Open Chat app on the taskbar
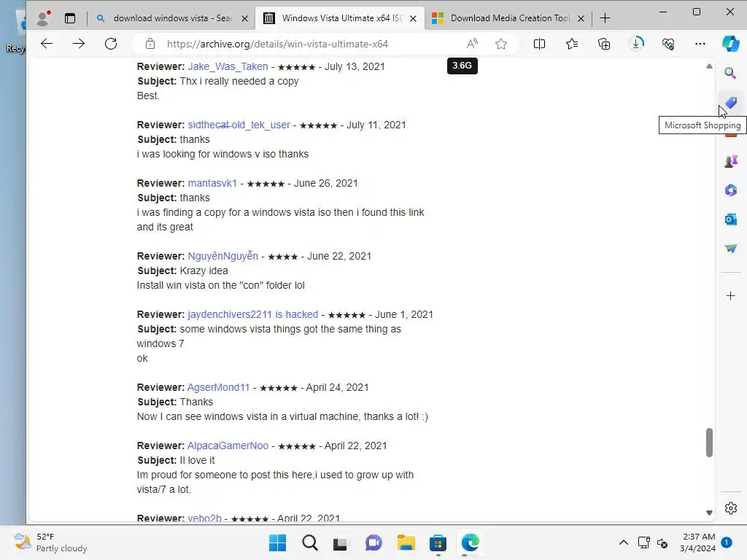Viewport: 747px width, 560px height. pyautogui.click(x=373, y=542)
